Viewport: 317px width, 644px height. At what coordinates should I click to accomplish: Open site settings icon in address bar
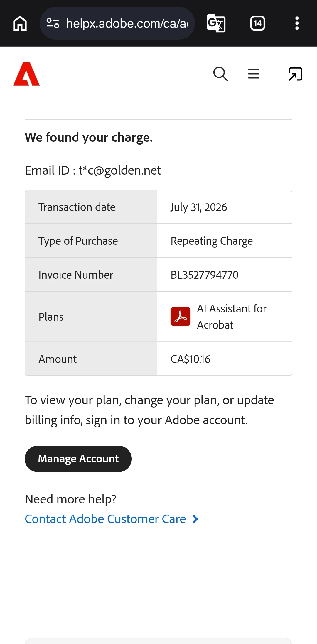click(x=53, y=23)
